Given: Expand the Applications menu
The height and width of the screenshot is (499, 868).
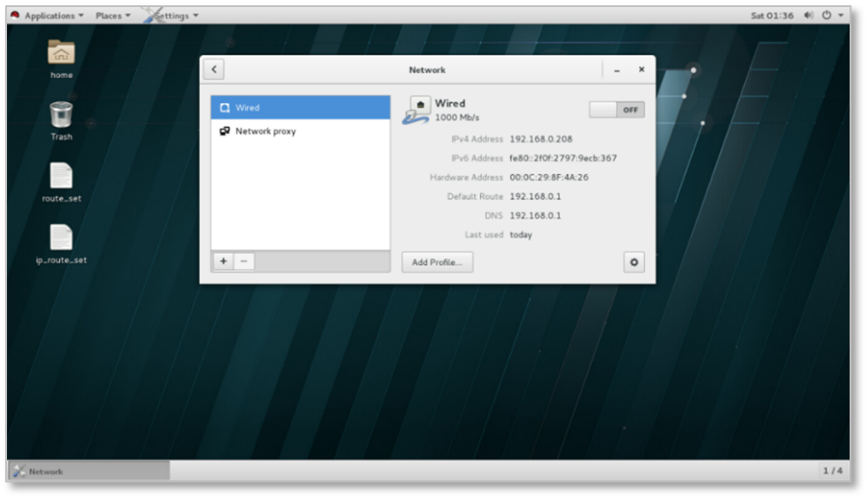Looking at the screenshot, I should tap(48, 15).
